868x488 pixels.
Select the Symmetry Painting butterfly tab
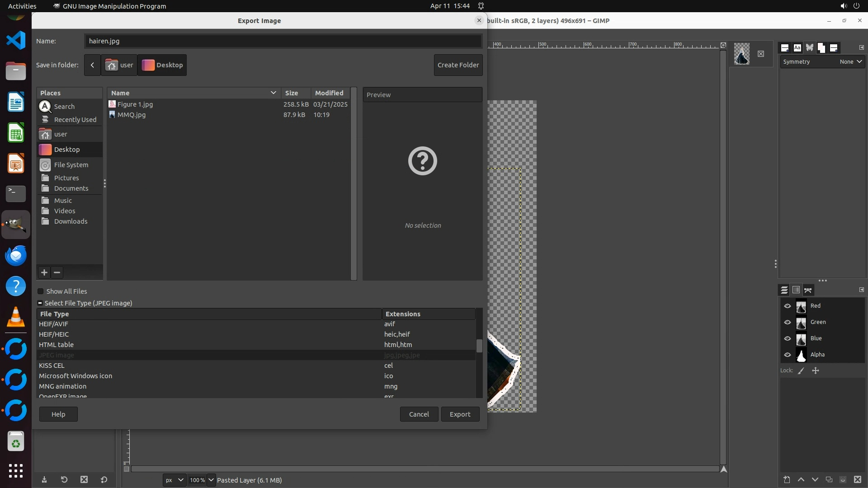[x=809, y=48]
